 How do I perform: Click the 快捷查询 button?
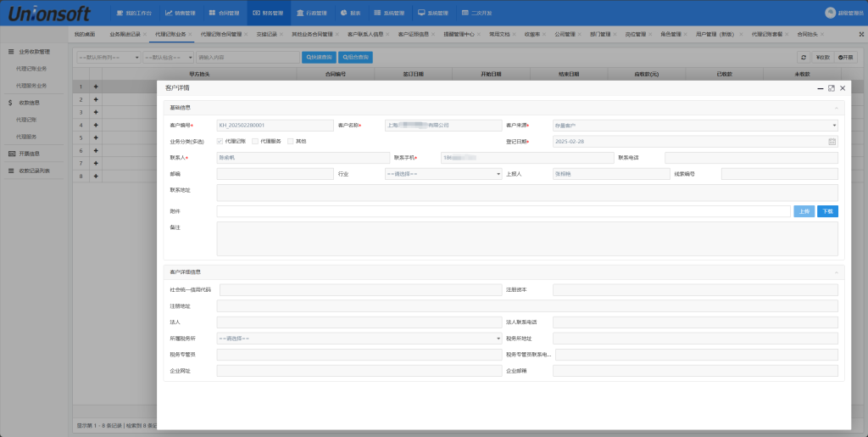click(x=319, y=57)
